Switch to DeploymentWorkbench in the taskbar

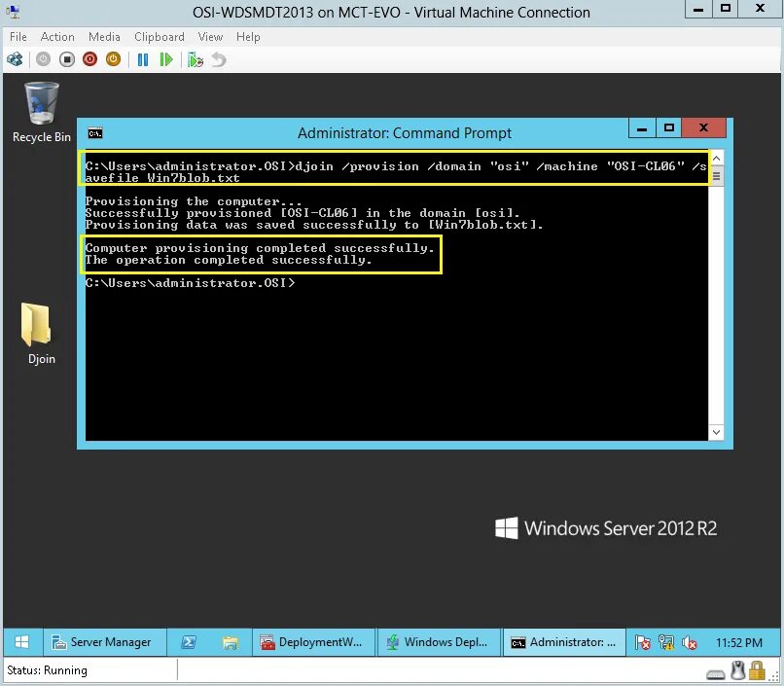click(313, 642)
